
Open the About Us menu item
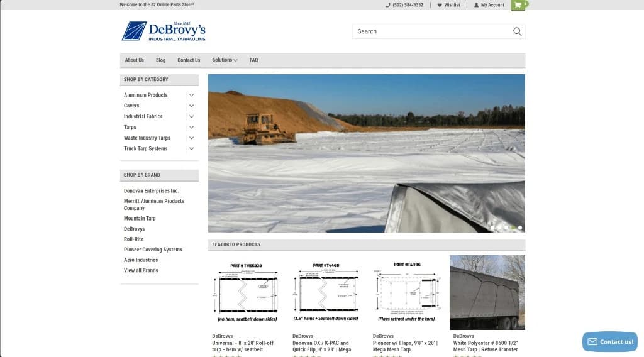[135, 60]
